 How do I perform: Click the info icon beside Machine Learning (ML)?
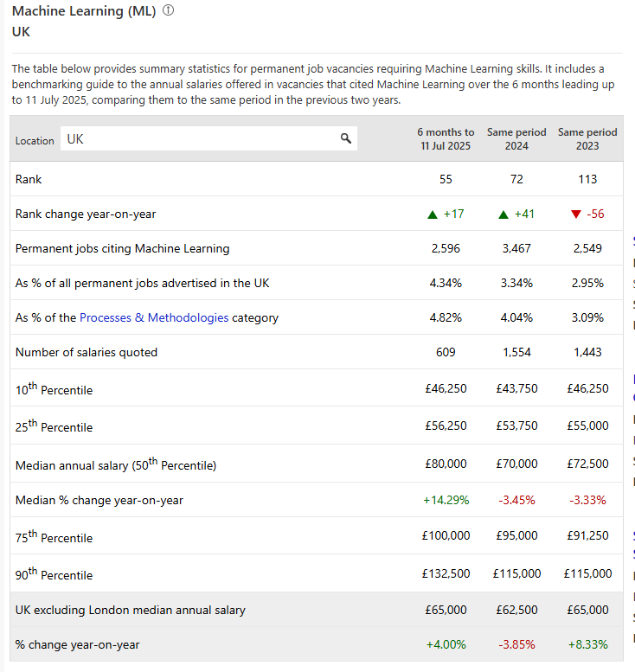coord(168,12)
